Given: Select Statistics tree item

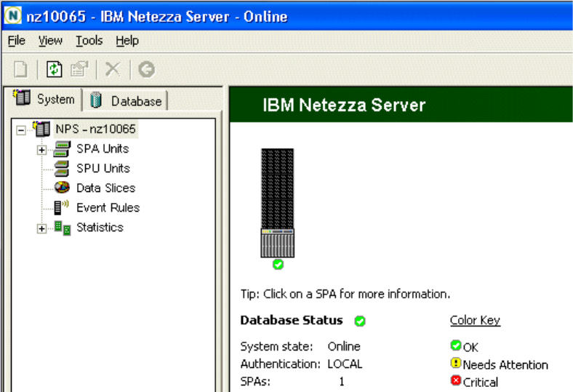Looking at the screenshot, I should tap(100, 227).
